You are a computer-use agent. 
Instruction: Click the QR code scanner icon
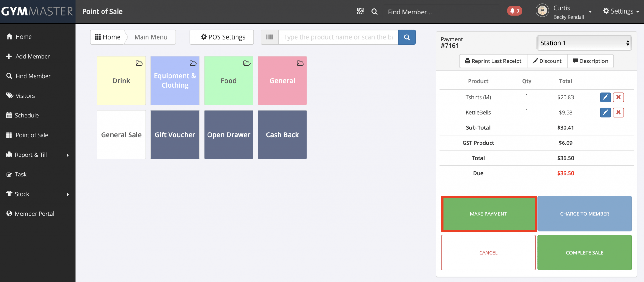(x=360, y=12)
